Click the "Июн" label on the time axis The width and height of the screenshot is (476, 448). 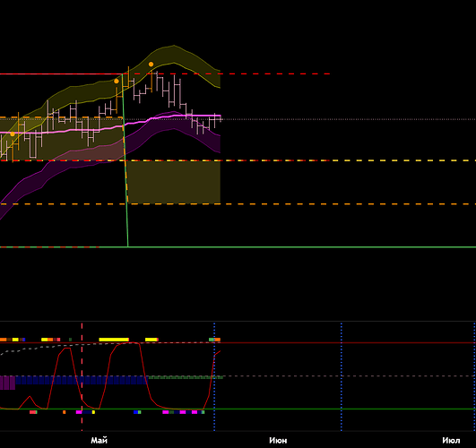click(278, 440)
